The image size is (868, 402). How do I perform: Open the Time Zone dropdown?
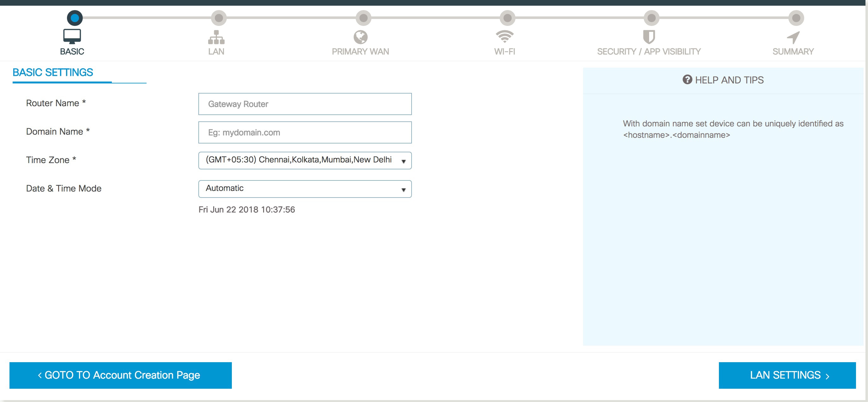[304, 160]
